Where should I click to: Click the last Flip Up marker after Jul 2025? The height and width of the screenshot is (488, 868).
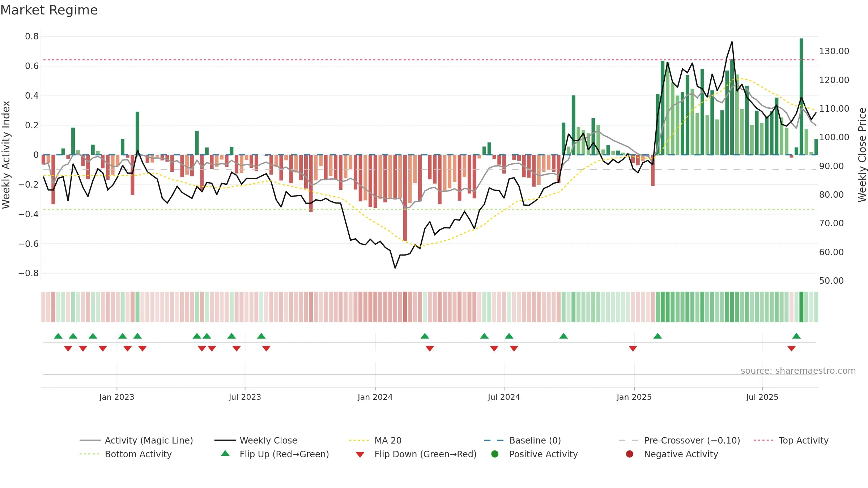[x=796, y=336]
